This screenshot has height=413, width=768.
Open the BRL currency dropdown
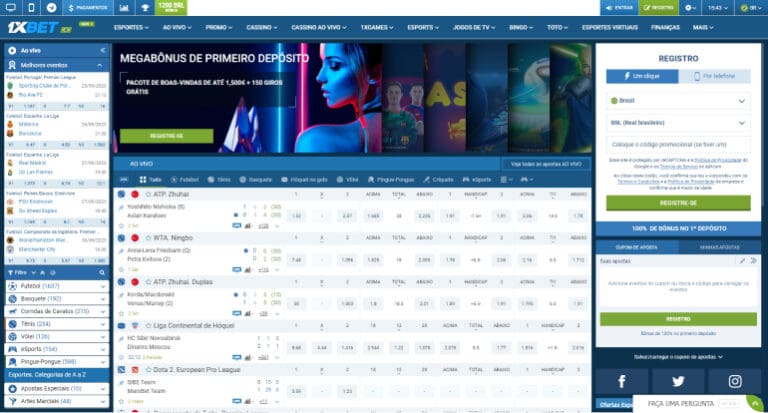click(678, 123)
